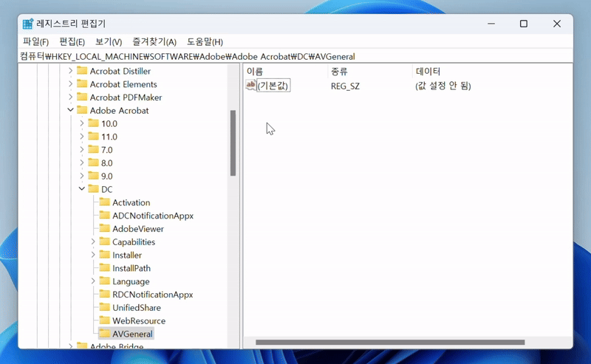Open the 즐겨찾기(A) menu
This screenshot has height=364, width=591.
[154, 42]
